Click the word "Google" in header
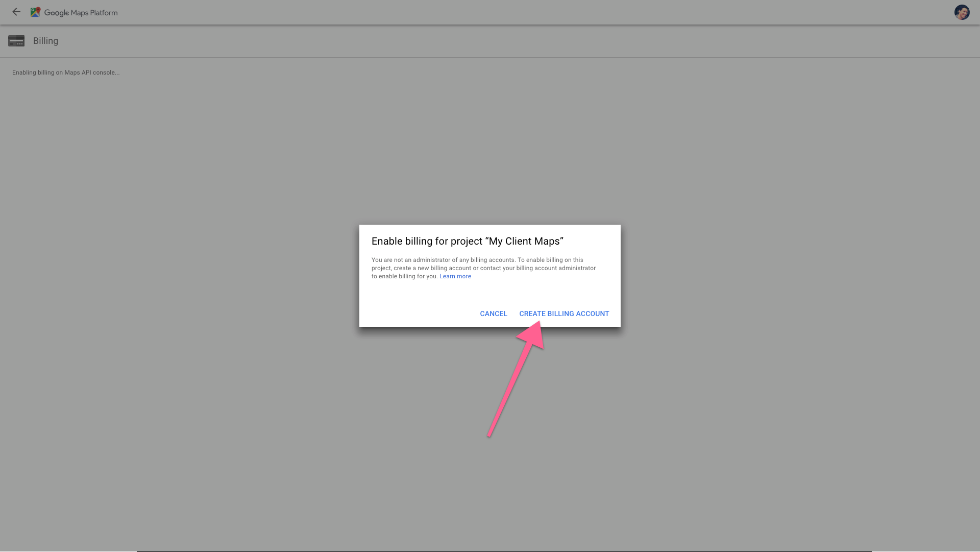980x552 pixels. point(56,13)
